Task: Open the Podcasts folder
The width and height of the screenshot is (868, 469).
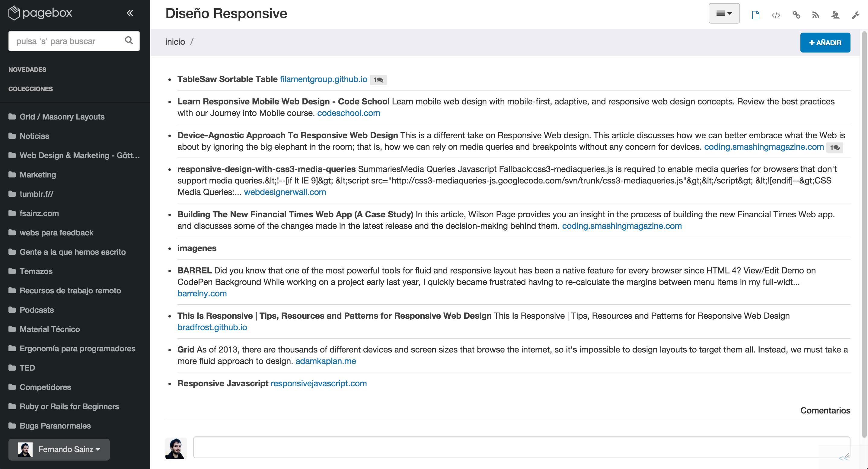Action: 37,310
